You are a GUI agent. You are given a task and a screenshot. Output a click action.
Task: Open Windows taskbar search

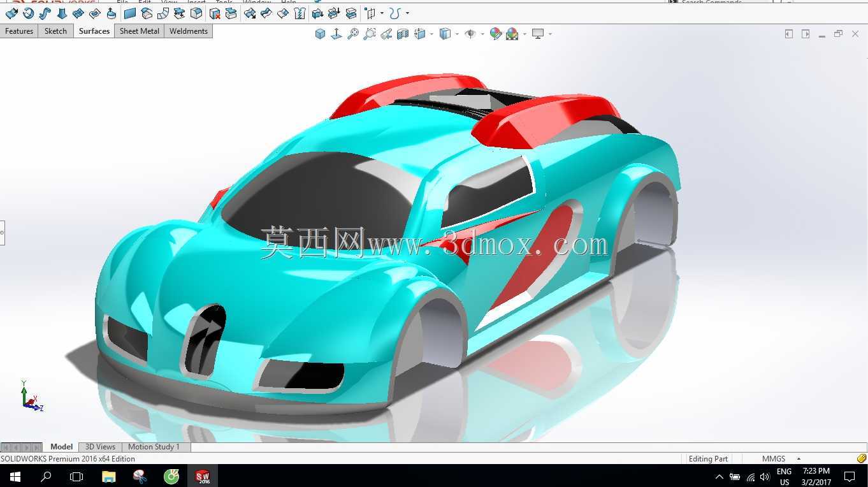(46, 476)
